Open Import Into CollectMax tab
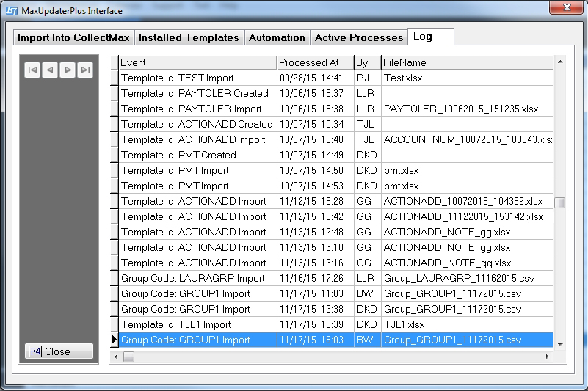588x391 pixels. coord(73,37)
